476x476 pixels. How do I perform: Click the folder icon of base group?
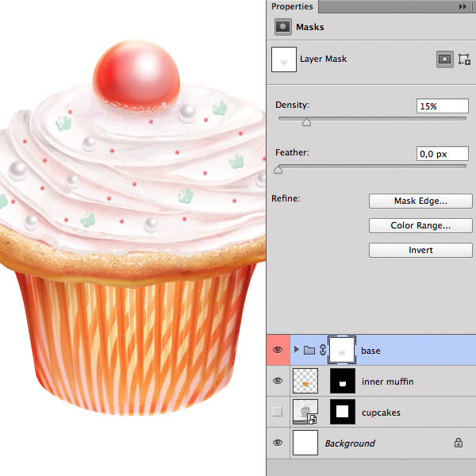pos(309,351)
